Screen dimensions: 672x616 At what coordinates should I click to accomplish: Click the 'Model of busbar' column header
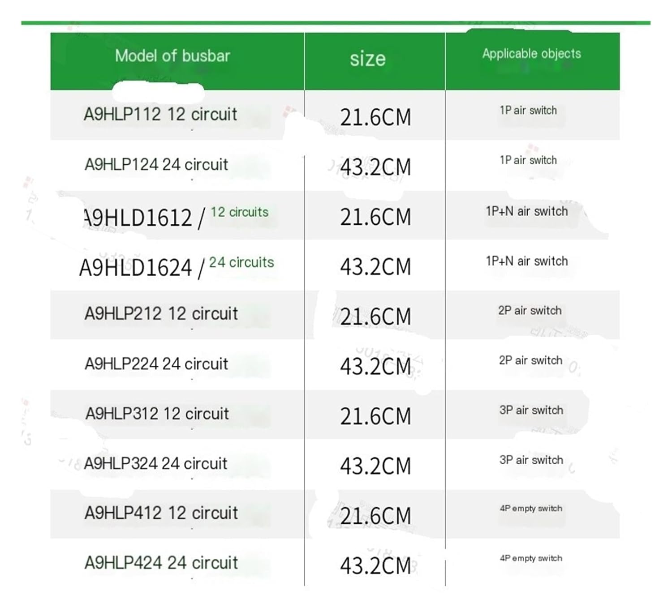(172, 56)
